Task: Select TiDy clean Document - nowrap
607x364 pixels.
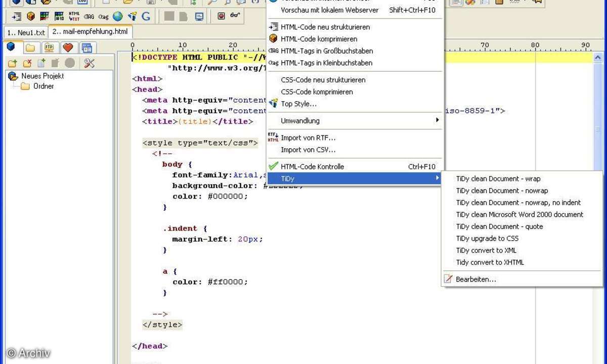Action: coord(522,191)
